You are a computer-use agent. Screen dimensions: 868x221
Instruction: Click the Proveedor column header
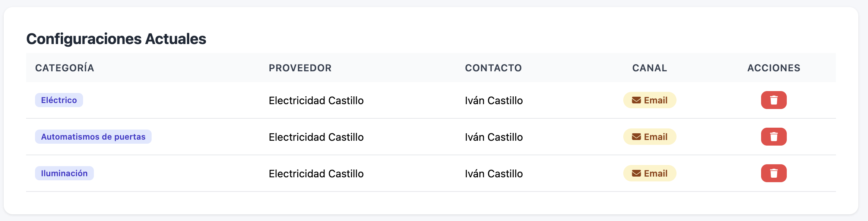tap(300, 68)
